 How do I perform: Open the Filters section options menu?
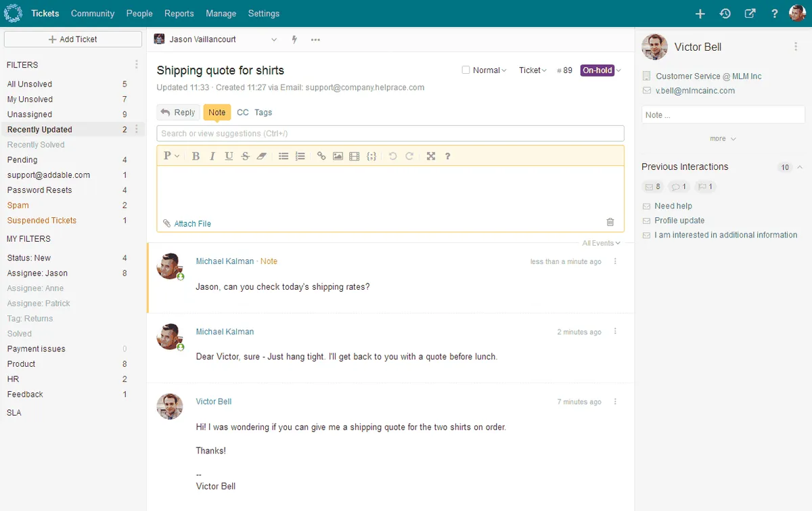point(137,65)
